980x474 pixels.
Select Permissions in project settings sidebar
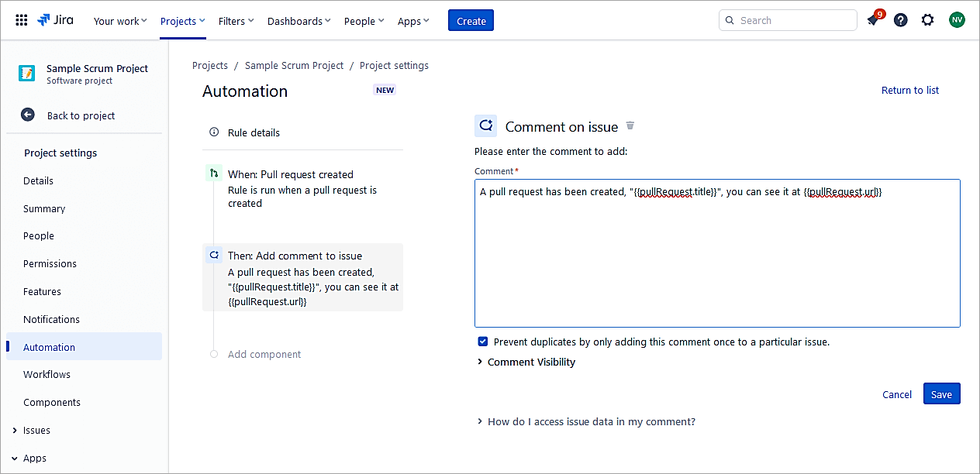coord(50,263)
